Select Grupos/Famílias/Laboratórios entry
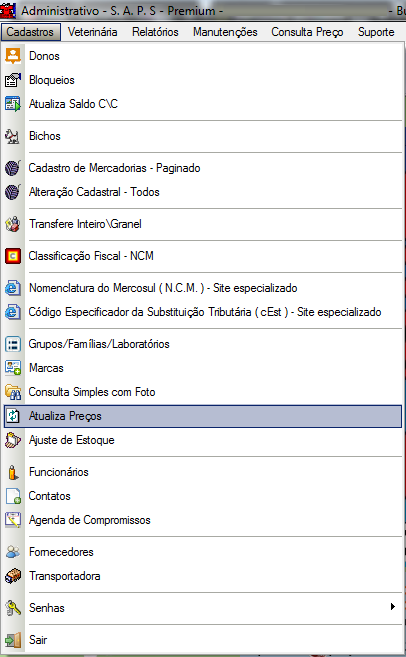 (203, 344)
